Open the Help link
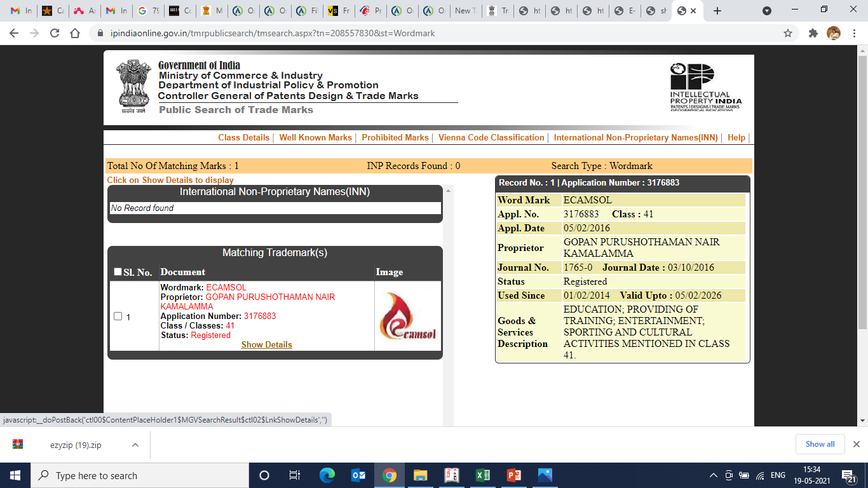This screenshot has height=488, width=868. coord(736,137)
